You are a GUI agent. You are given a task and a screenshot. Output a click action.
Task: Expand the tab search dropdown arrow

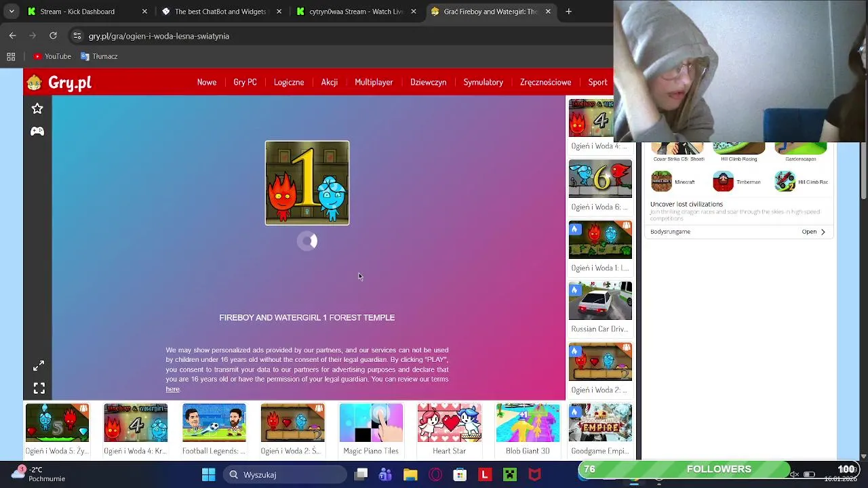(x=12, y=12)
